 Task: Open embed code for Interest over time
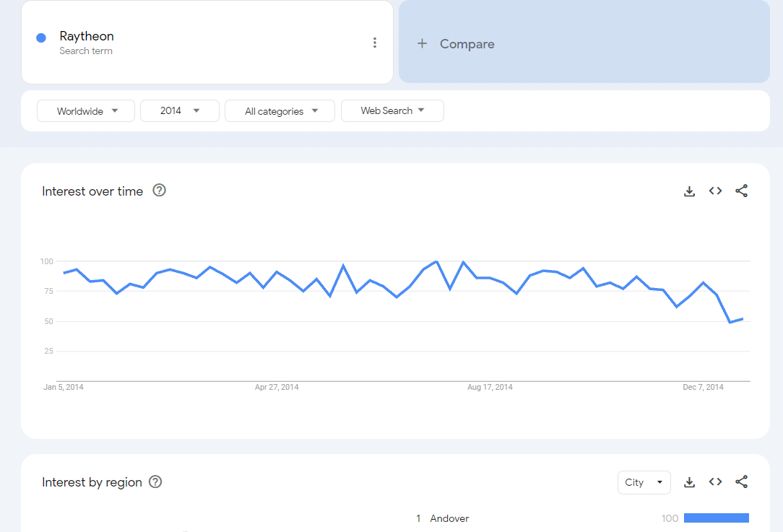pos(715,191)
